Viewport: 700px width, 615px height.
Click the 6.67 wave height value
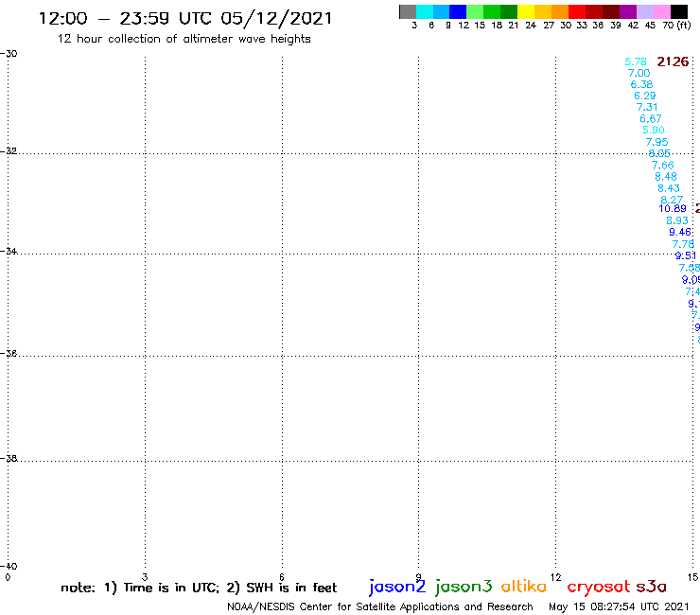(x=651, y=119)
